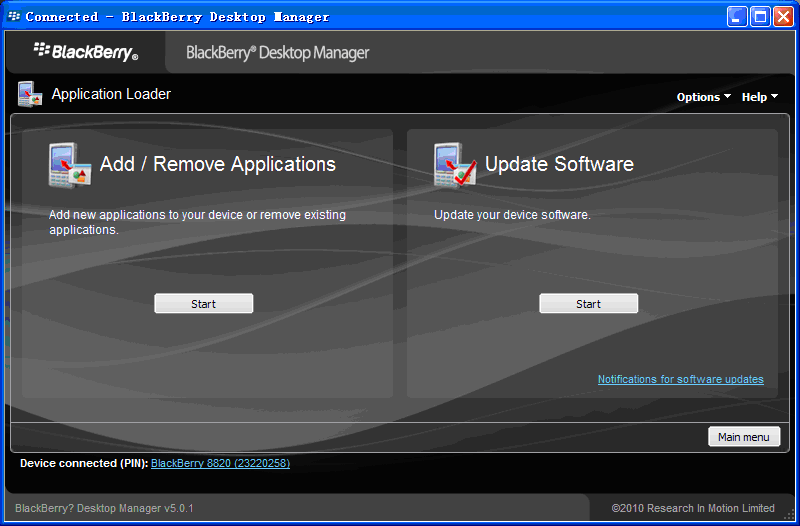Click the title bar BlackBerry app icon
The width and height of the screenshot is (800, 526).
tap(14, 16)
